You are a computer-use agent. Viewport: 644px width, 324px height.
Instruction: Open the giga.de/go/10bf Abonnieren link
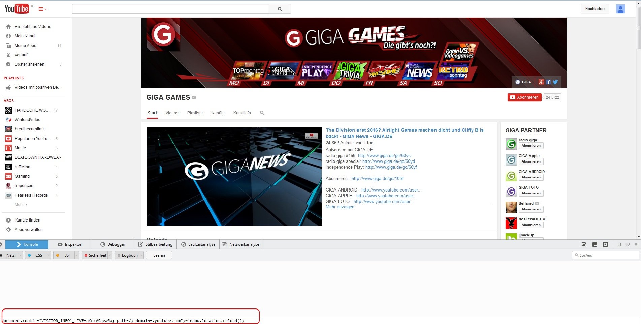377,179
